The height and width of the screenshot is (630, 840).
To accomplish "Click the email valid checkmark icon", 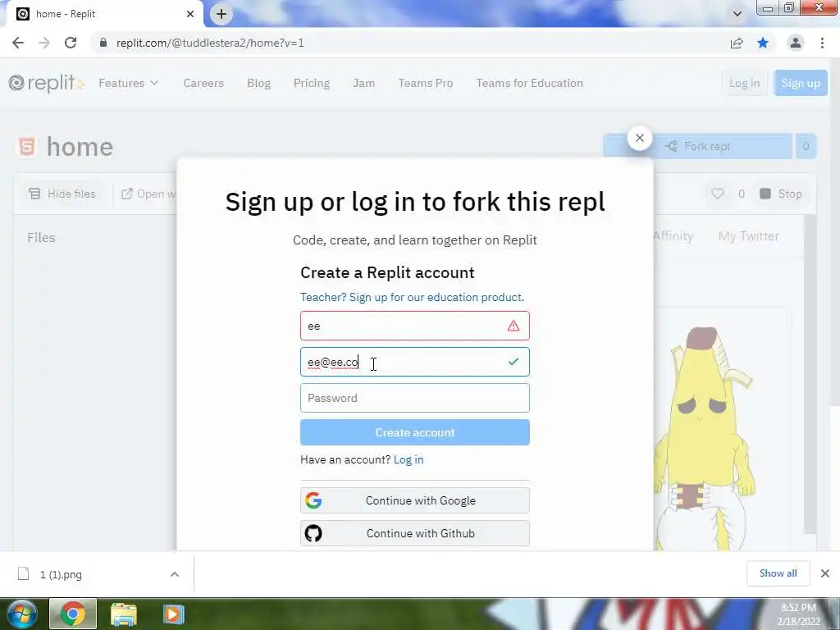I will 514,362.
